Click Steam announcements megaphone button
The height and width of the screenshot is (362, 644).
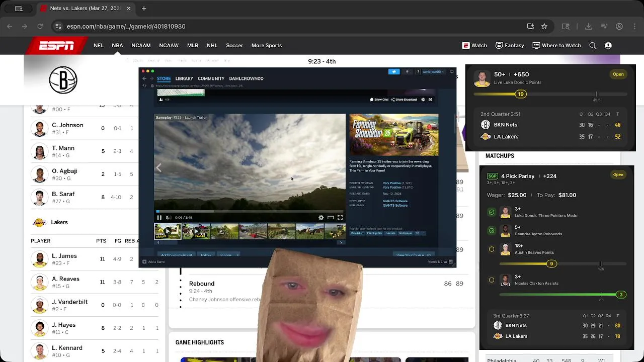coord(394,72)
